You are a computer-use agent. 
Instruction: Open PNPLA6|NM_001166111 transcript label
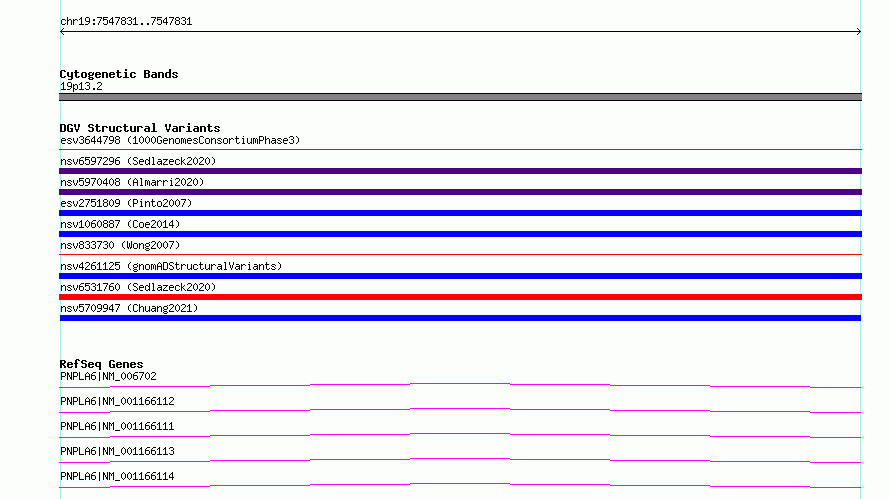pyautogui.click(x=117, y=426)
